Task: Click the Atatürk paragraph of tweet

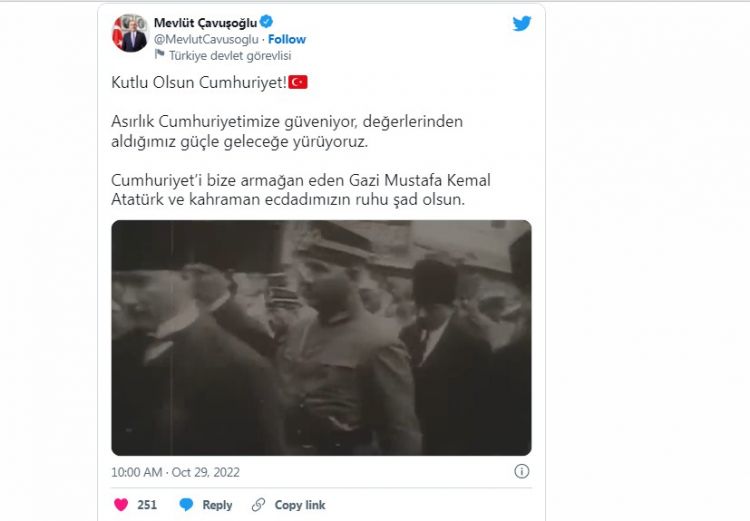Action: click(x=301, y=189)
